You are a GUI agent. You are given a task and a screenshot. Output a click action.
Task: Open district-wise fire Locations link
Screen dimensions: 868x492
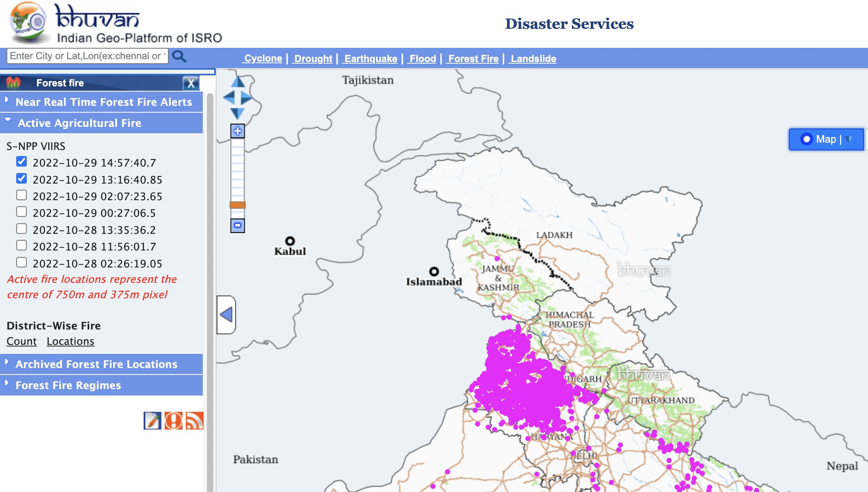tap(71, 341)
